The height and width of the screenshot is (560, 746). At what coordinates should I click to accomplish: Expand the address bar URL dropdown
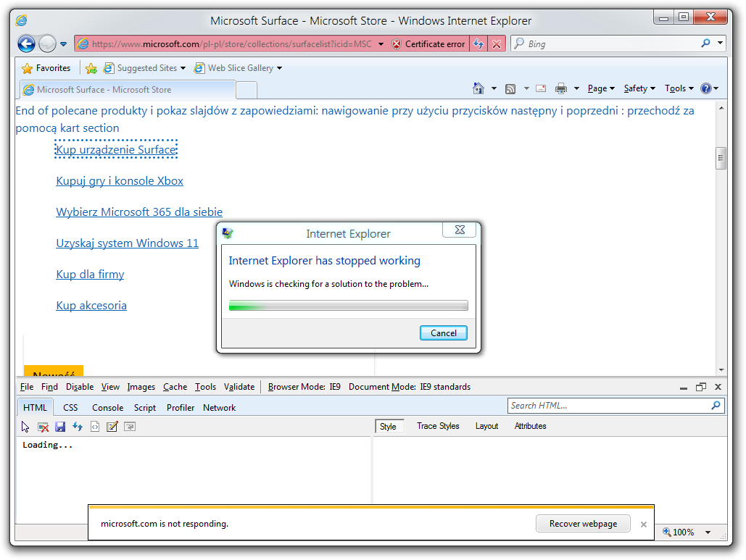[381, 44]
